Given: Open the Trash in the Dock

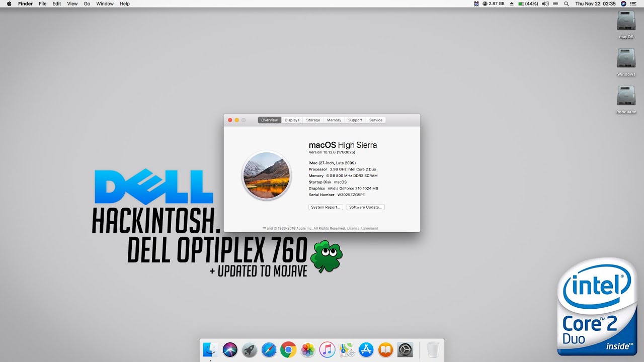Looking at the screenshot, I should tap(433, 349).
